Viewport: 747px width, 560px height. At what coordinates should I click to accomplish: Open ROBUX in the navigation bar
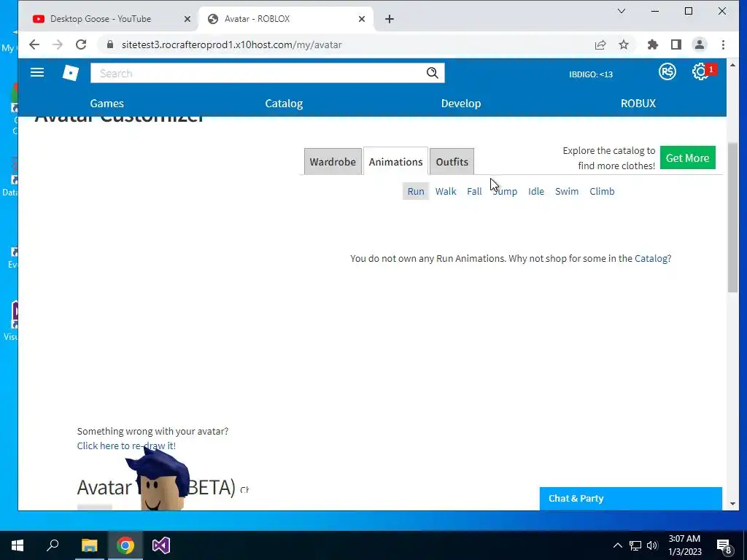point(638,104)
